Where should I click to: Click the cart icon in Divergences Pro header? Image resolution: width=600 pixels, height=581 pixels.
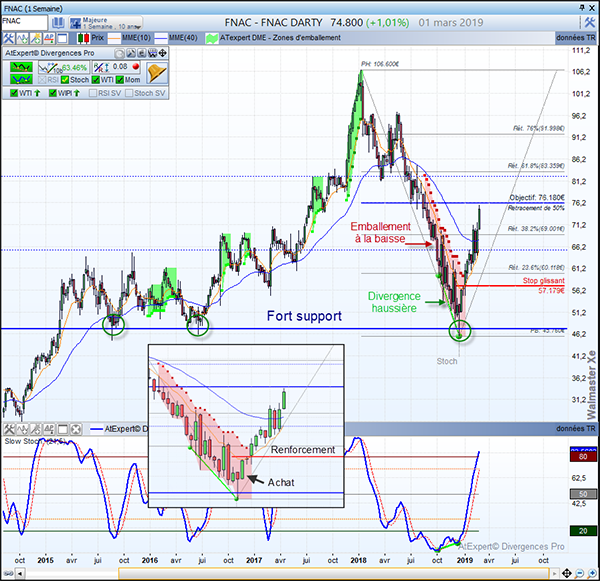point(152,53)
